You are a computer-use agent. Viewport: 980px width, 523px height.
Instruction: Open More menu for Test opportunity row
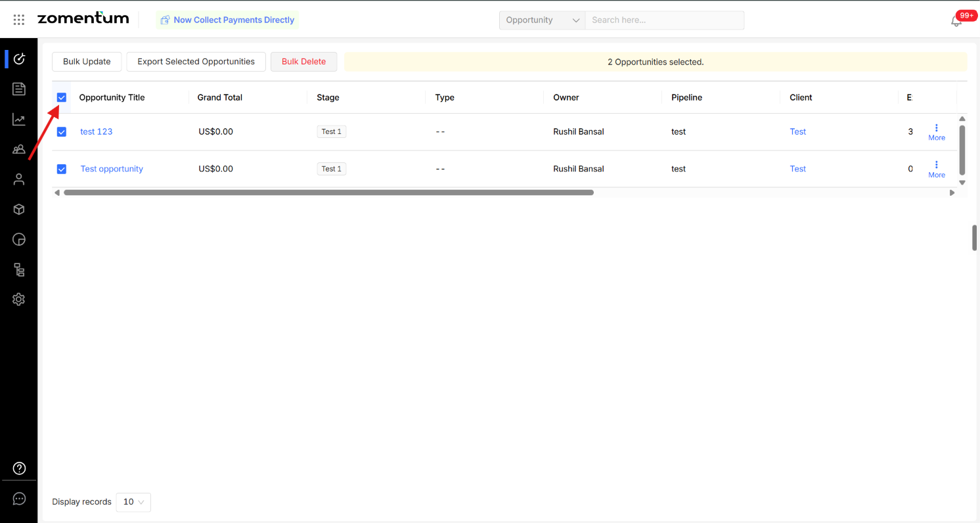(x=937, y=170)
